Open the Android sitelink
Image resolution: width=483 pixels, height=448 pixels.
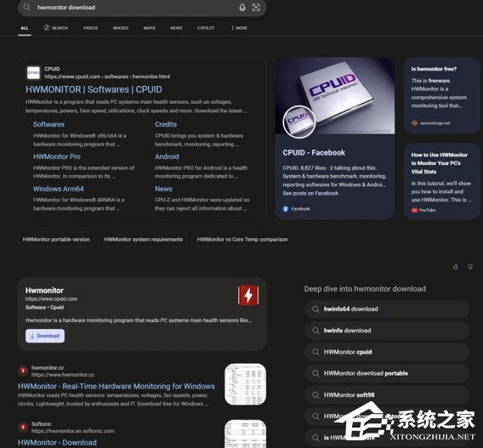[x=167, y=156]
